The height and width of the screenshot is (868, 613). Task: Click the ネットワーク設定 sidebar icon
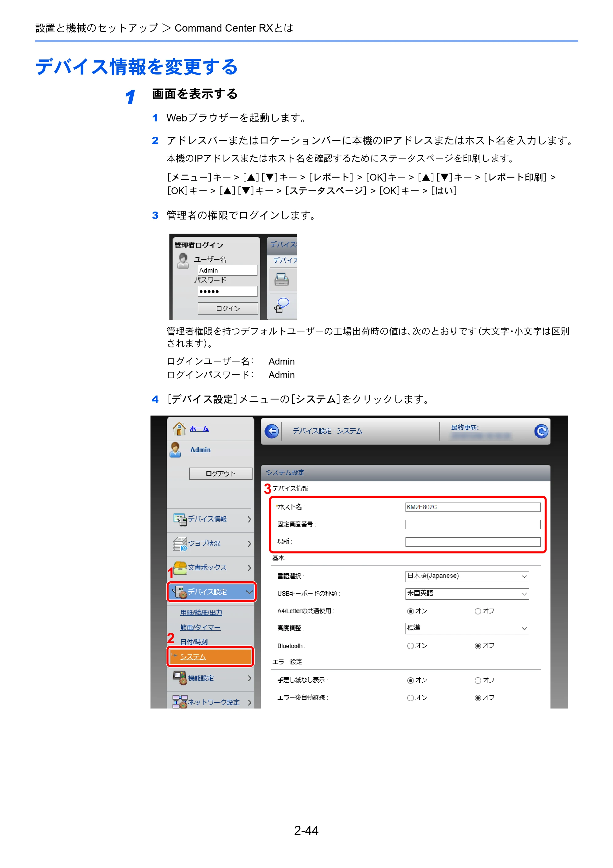coord(180,702)
